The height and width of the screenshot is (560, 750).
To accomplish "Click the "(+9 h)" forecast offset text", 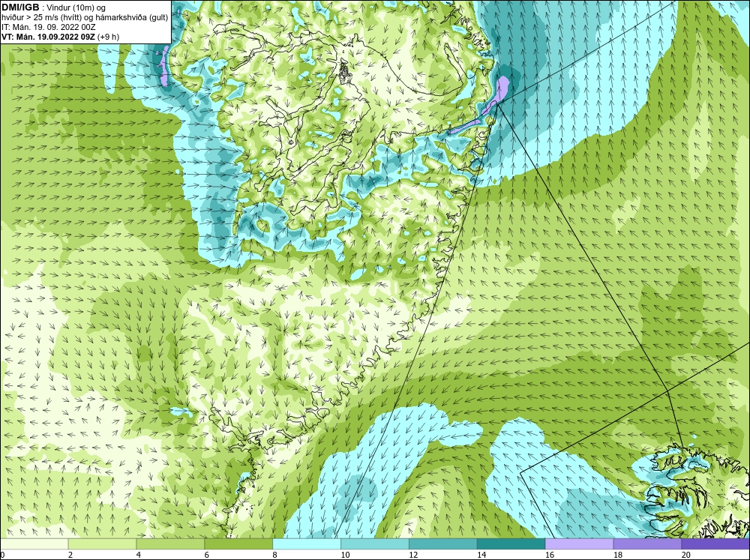I will point(108,37).
